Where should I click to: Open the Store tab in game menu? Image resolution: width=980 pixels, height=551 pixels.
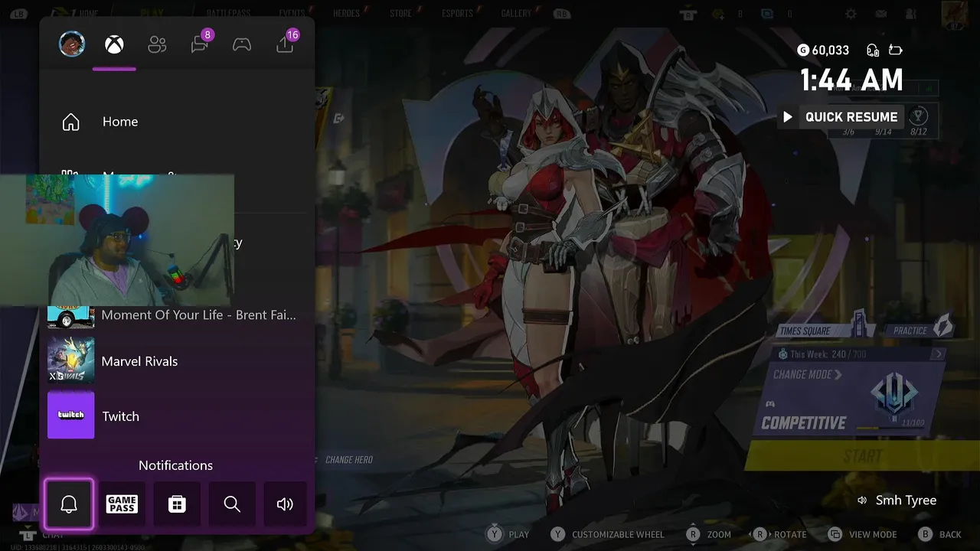(400, 14)
